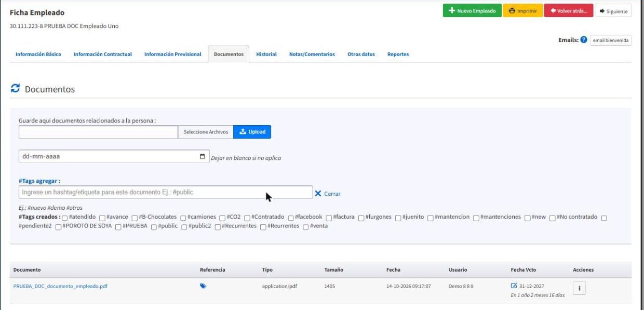Viewport: 644px width, 310px height.
Task: Check the #public2 tag checkbox
Action: coord(184,227)
